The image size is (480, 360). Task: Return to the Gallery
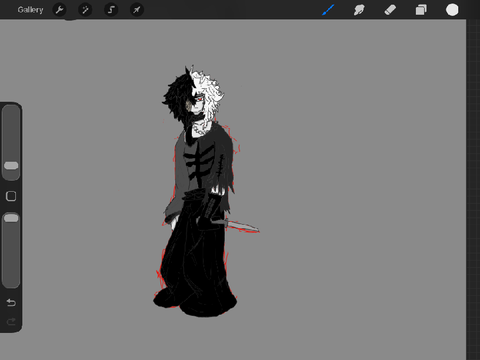pos(30,10)
